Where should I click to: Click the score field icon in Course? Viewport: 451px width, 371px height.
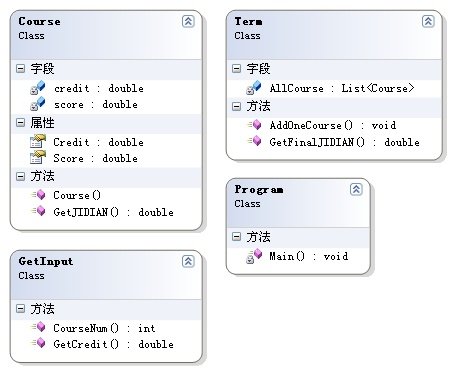[38, 104]
